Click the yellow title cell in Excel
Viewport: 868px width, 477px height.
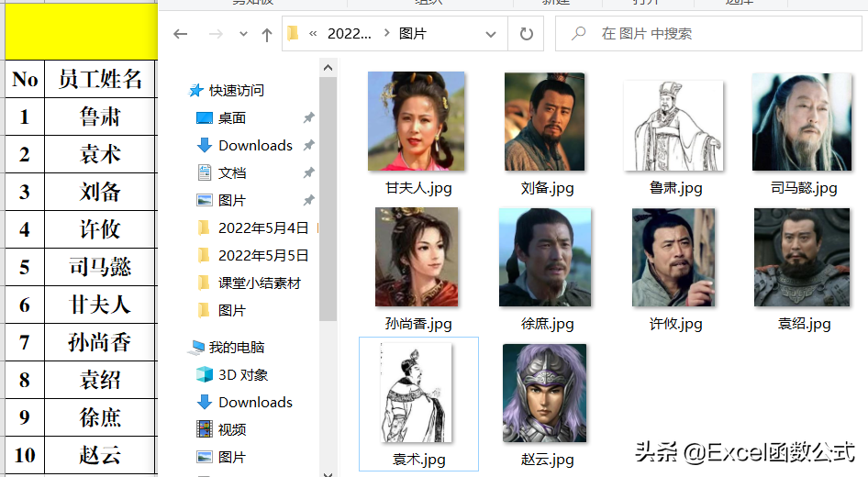click(x=82, y=31)
